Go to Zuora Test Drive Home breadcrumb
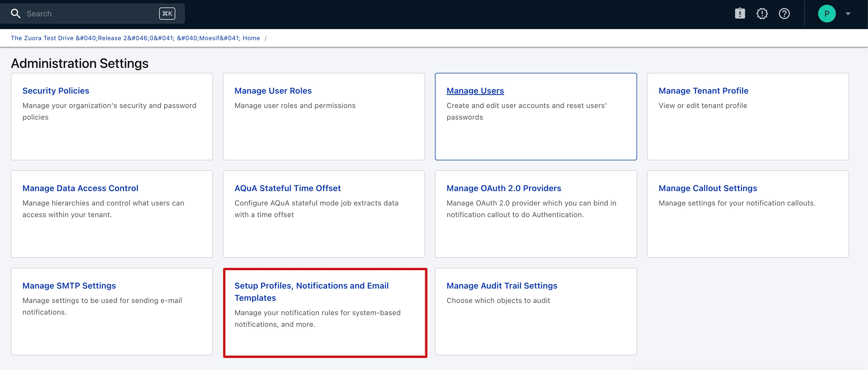868x370 pixels. pyautogui.click(x=135, y=38)
